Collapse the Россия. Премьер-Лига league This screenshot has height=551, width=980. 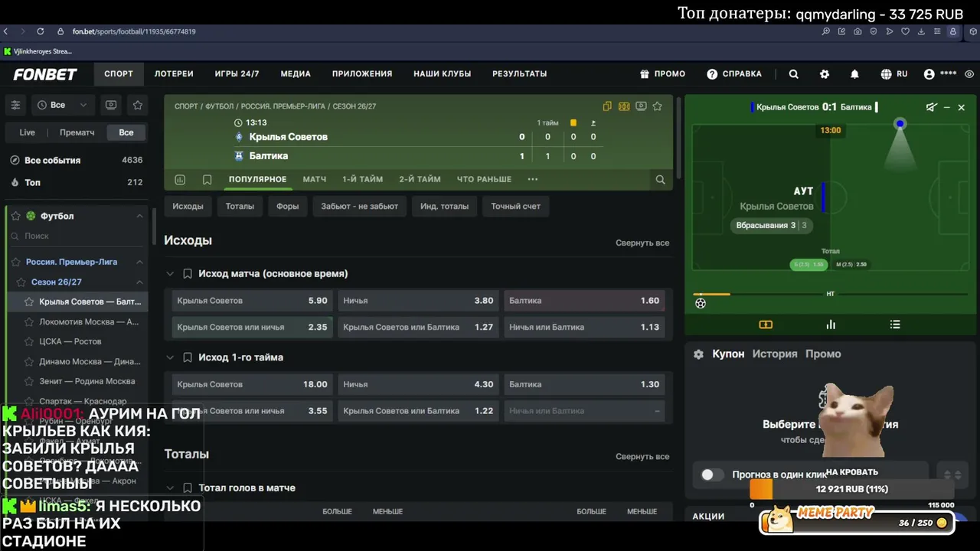pyautogui.click(x=139, y=262)
